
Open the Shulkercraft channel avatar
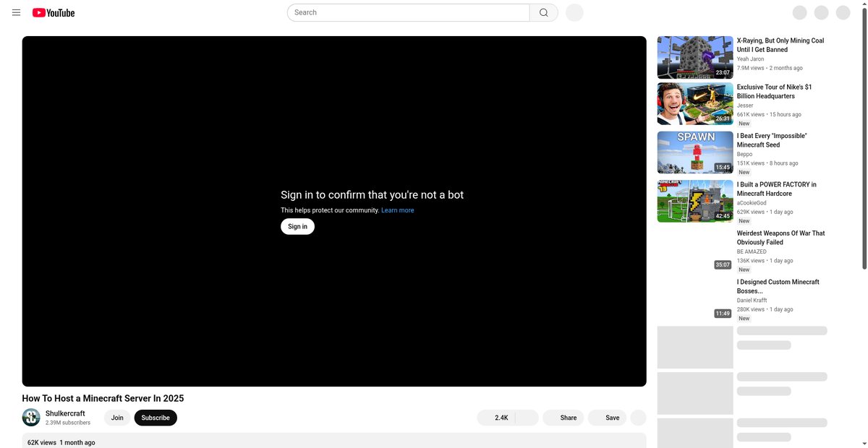click(31, 418)
